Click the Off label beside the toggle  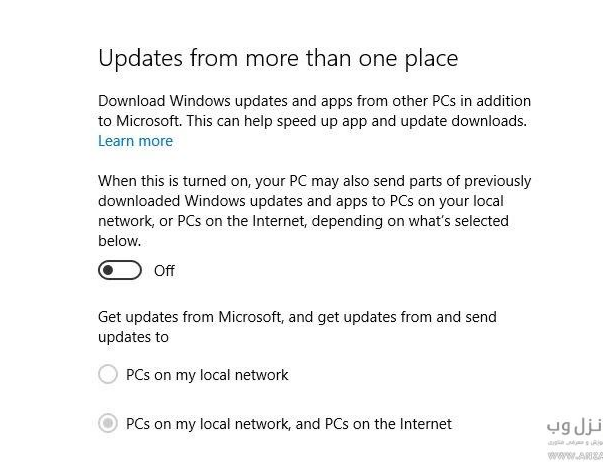(x=164, y=271)
